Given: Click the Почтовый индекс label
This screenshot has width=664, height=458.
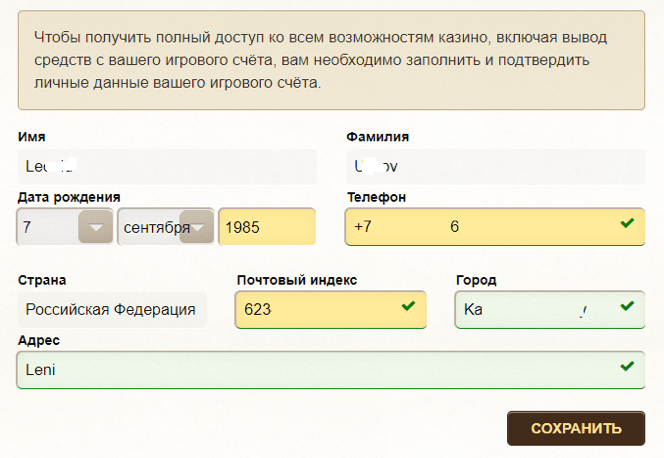Looking at the screenshot, I should 297,280.
